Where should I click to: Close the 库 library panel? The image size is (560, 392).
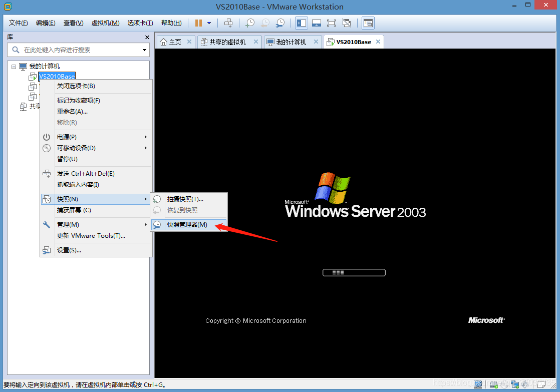(147, 37)
